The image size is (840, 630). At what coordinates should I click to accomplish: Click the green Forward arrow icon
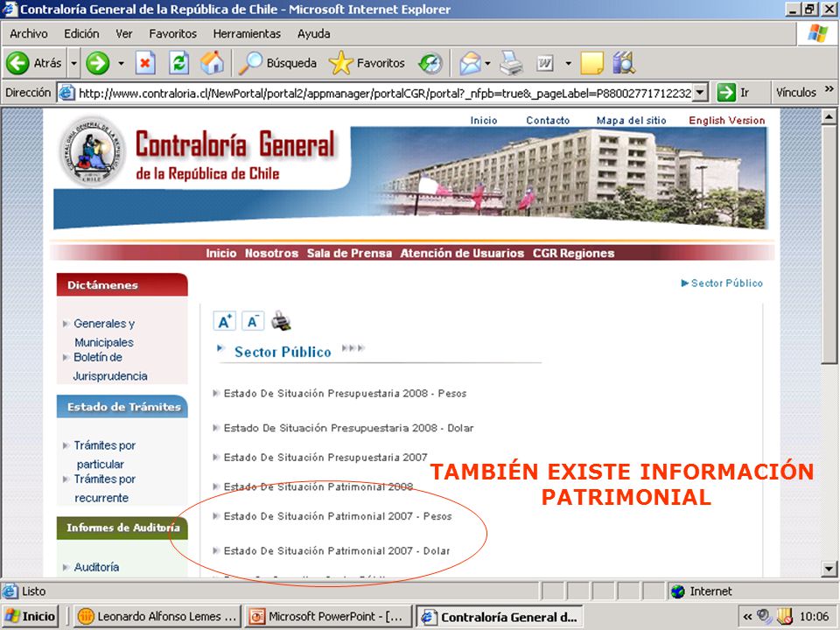coord(97,63)
